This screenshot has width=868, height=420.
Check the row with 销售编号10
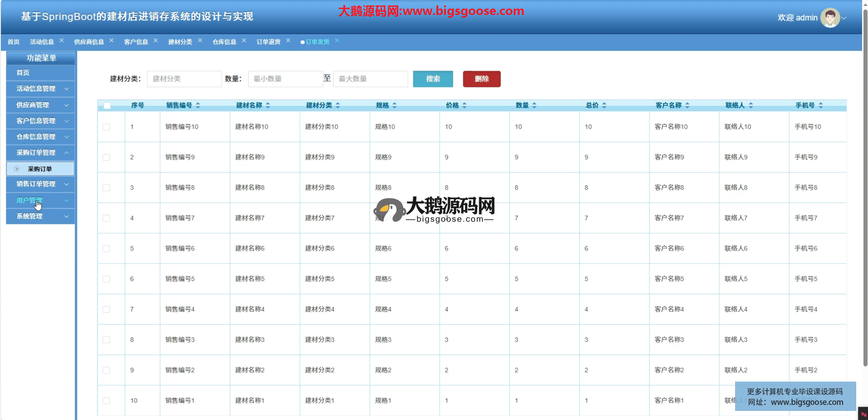(106, 127)
